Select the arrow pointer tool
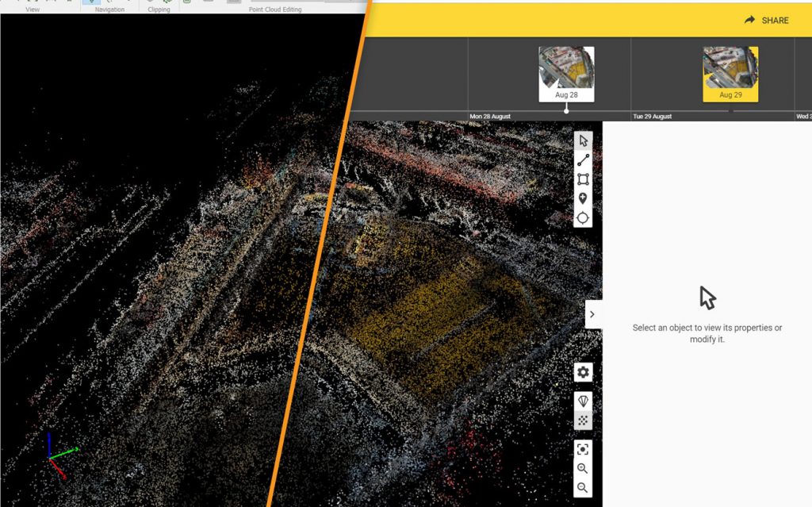 click(x=583, y=140)
